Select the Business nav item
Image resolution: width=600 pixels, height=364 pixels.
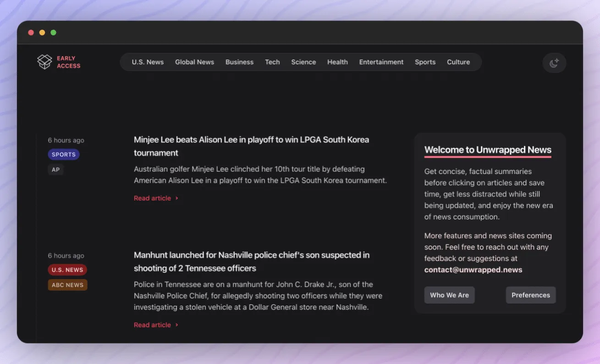(239, 62)
